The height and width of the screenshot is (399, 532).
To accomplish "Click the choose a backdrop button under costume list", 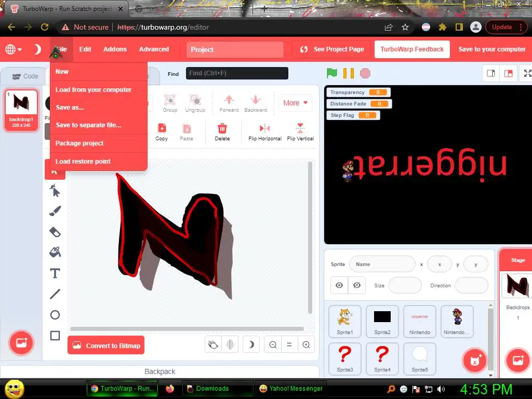I will pyautogui.click(x=21, y=342).
